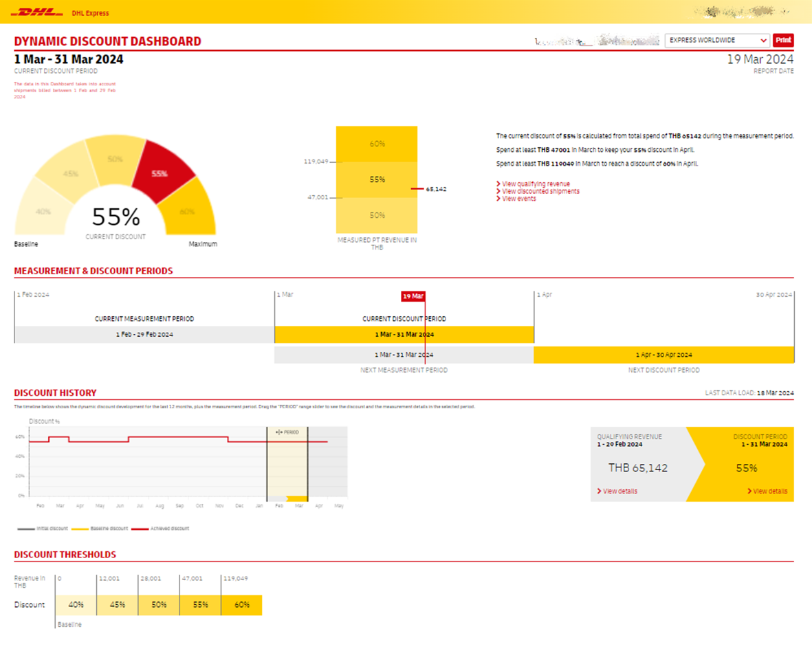Open the EXPRESS WORLDWIDE product dropdown
The image size is (812, 653).
pos(716,41)
